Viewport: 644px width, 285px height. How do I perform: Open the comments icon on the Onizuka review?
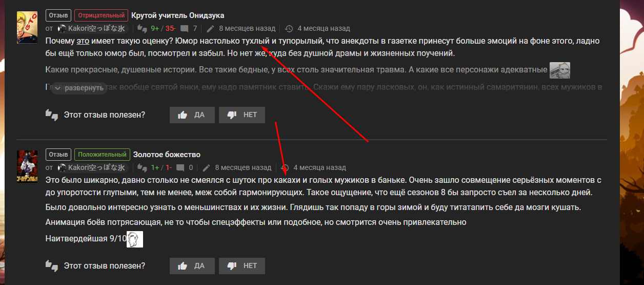pos(185,29)
